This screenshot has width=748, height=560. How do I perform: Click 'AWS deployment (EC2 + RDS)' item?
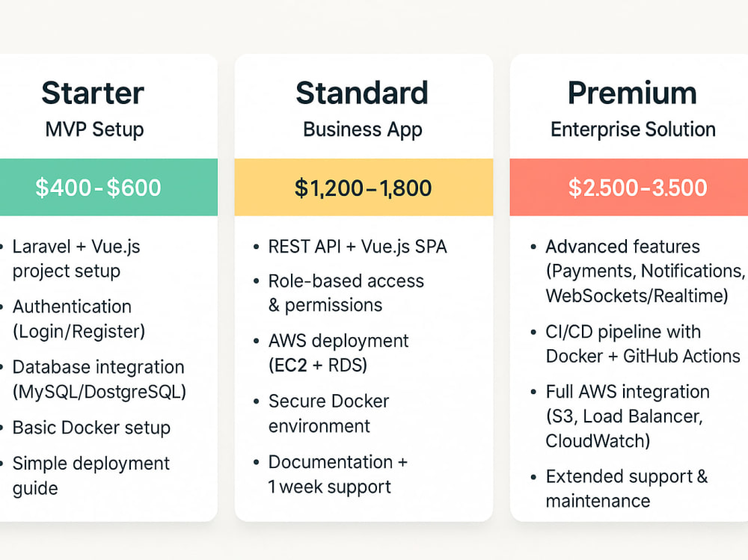338,353
